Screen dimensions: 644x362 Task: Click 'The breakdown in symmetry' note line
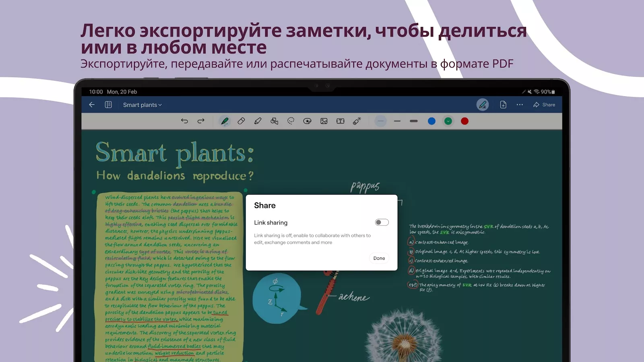(479, 229)
